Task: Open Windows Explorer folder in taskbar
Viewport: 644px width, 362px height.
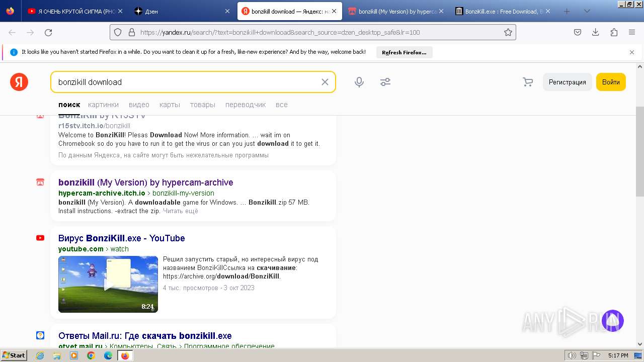Action: click(x=57, y=355)
